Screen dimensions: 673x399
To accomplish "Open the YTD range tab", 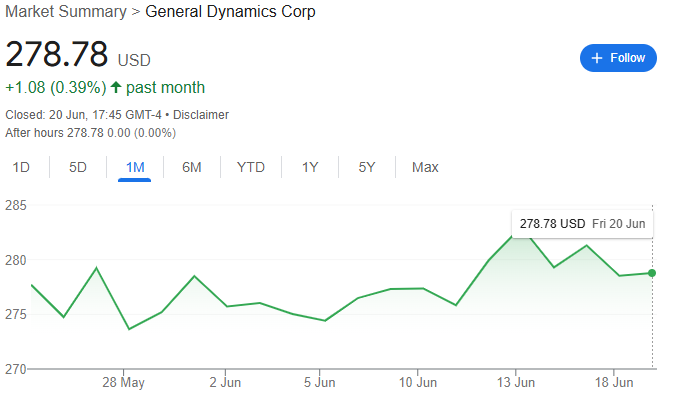I will click(x=251, y=167).
